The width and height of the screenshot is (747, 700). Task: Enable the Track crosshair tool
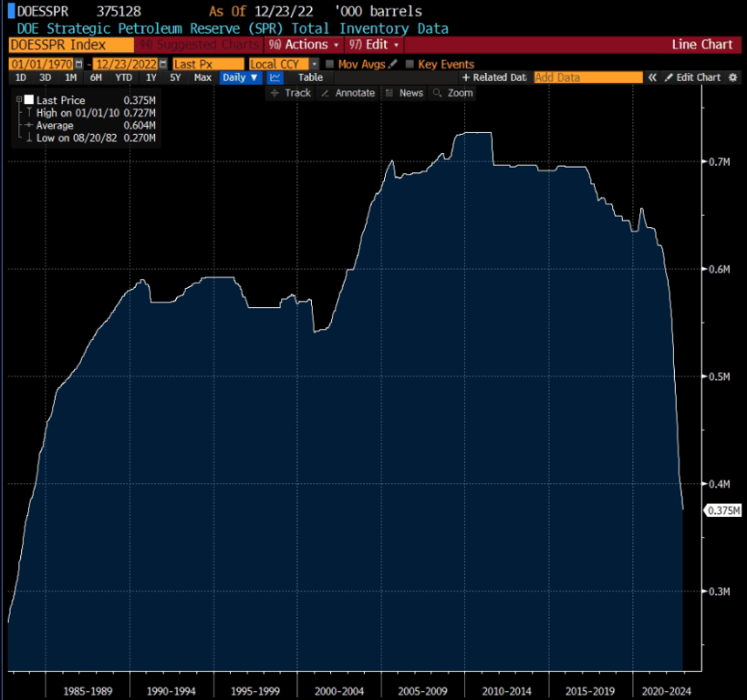(291, 93)
